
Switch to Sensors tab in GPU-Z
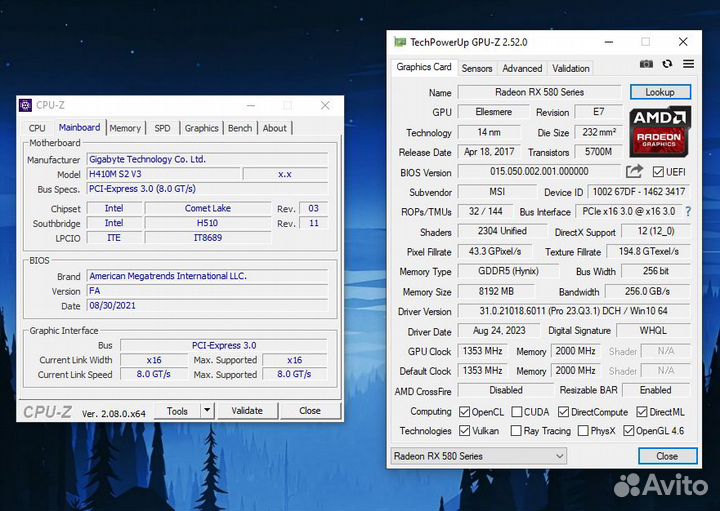click(x=477, y=68)
